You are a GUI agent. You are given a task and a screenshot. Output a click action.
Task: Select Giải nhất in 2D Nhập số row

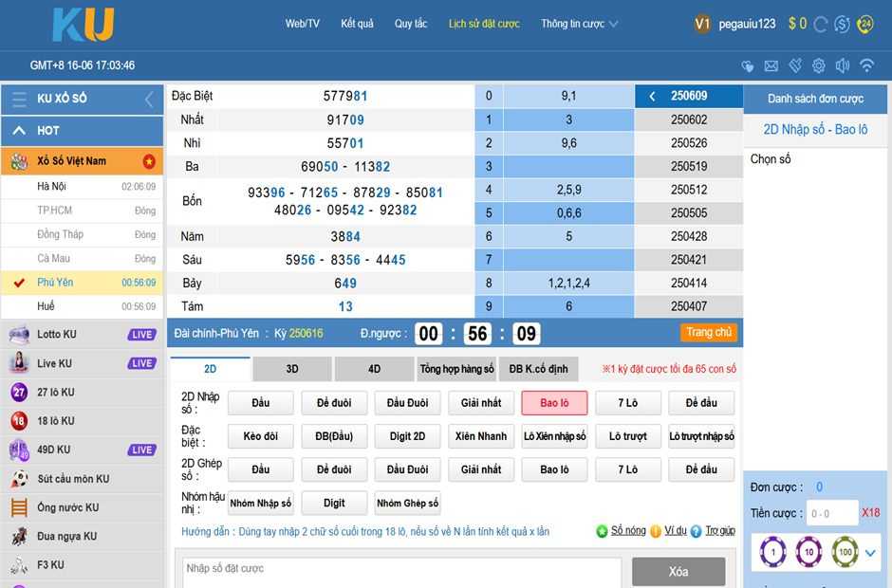pos(481,403)
